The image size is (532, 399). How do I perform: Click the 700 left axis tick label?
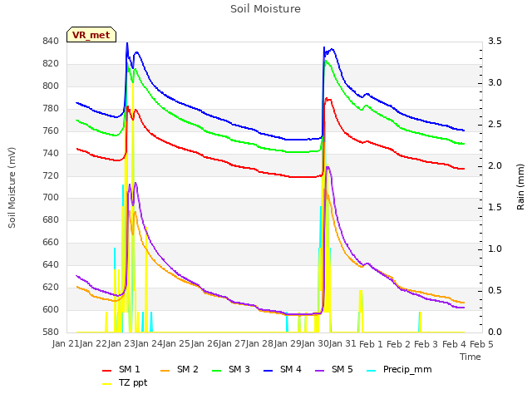pos(51,198)
